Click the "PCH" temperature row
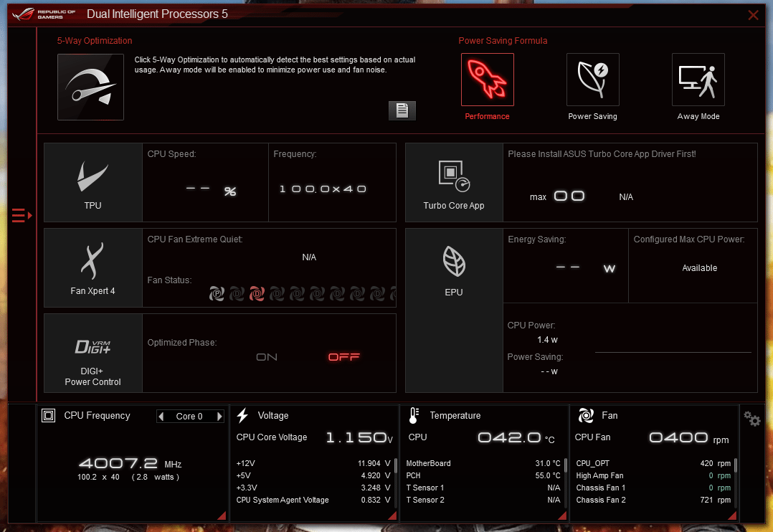Viewport: 773px width, 532px height. pyautogui.click(x=483, y=476)
